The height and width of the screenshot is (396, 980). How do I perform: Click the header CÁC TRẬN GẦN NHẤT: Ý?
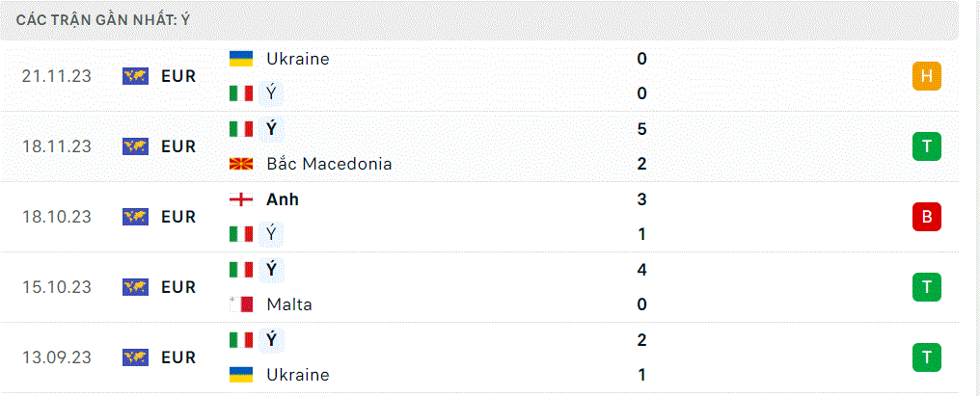104,20
